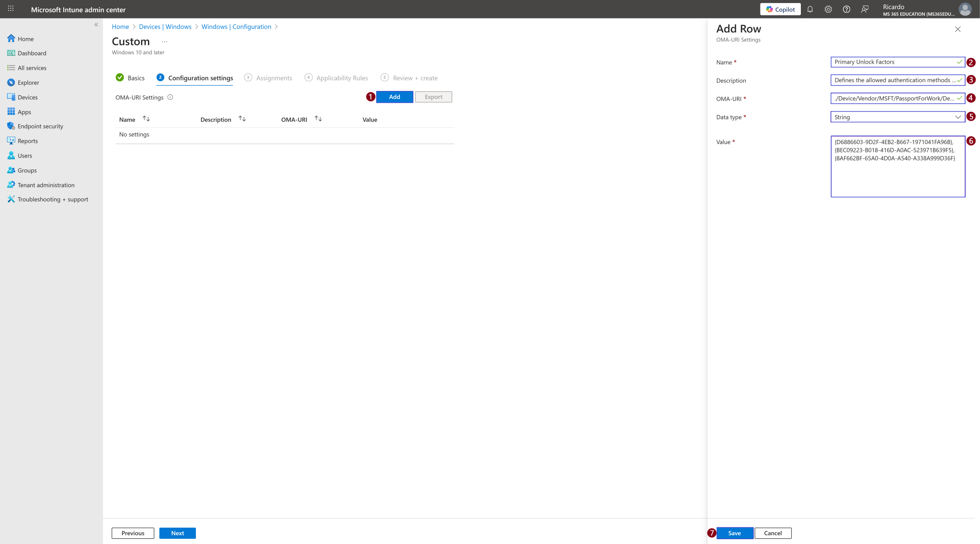980x544 pixels.
Task: Click the OMA-URI Settings info icon
Action: pos(170,97)
